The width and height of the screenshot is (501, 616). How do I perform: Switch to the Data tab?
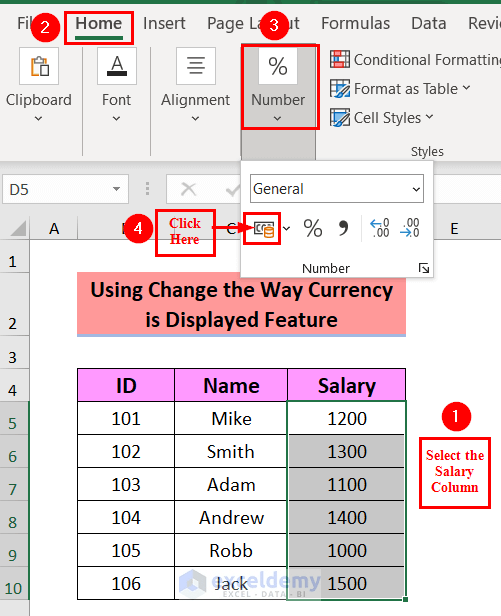[428, 24]
